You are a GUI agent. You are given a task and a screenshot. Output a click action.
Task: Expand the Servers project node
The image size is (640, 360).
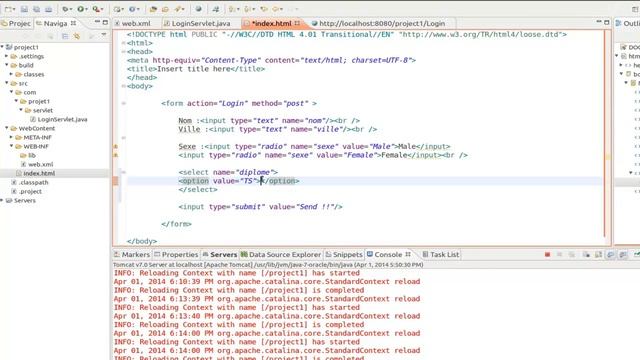[x=2, y=200]
